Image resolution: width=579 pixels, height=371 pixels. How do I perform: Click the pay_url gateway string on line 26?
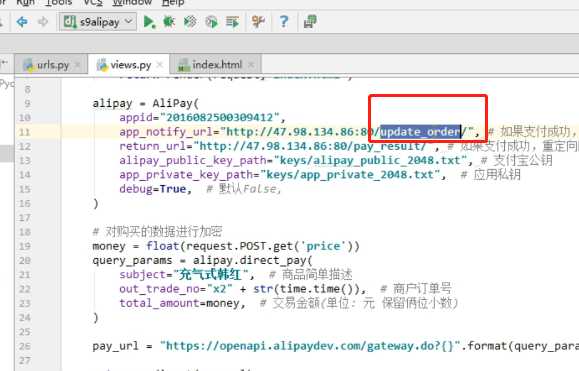coord(310,346)
